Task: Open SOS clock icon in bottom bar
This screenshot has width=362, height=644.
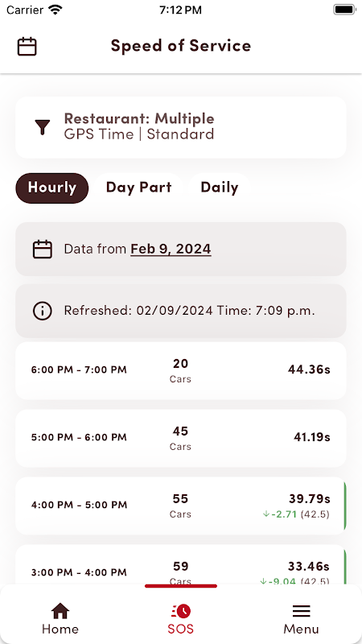Action: [x=180, y=611]
